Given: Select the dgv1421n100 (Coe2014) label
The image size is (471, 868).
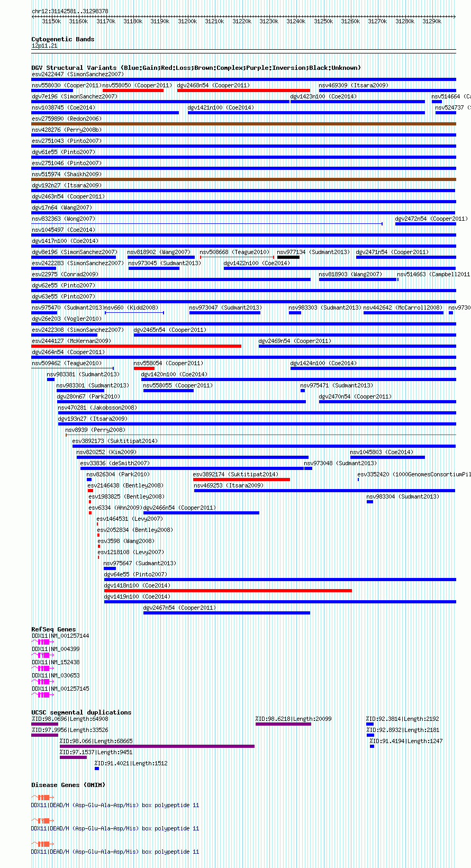Looking at the screenshot, I should coord(221,107).
